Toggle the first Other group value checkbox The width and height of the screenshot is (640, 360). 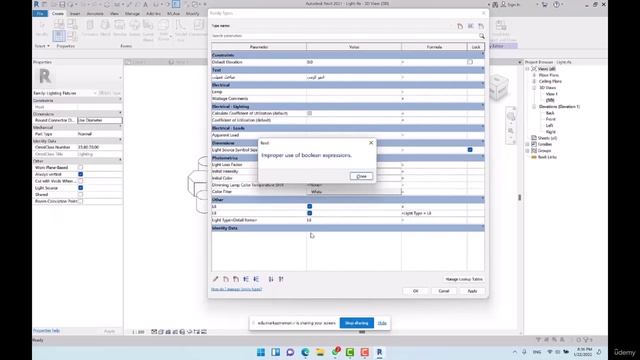coord(309,207)
